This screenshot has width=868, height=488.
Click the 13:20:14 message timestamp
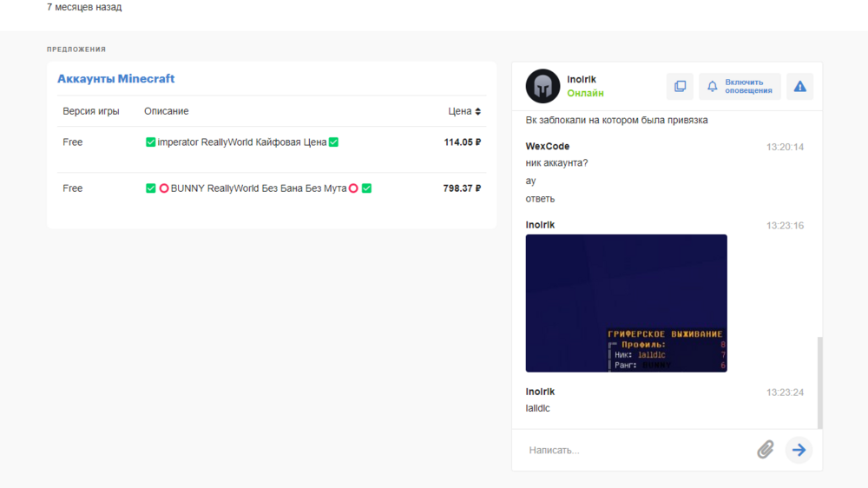(785, 147)
